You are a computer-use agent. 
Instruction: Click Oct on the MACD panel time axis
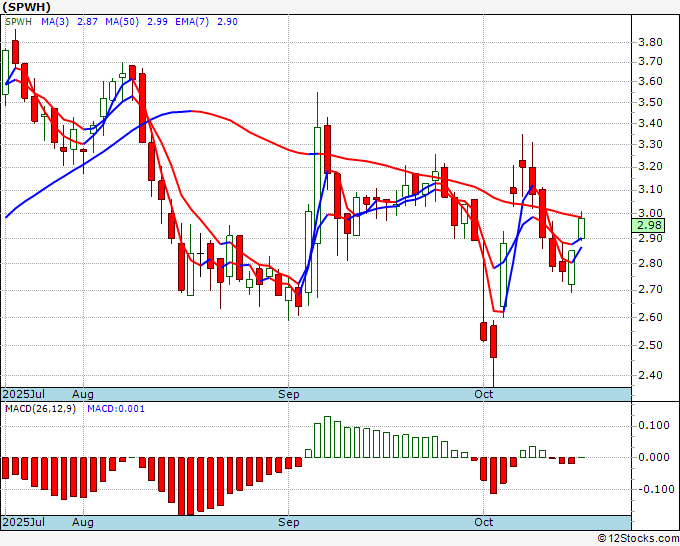(x=484, y=522)
